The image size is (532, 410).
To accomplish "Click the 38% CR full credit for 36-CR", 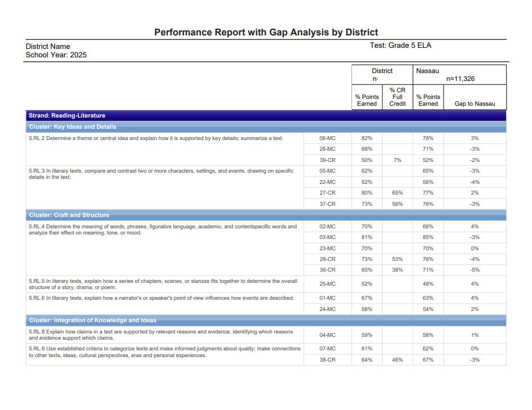I will 397,270.
